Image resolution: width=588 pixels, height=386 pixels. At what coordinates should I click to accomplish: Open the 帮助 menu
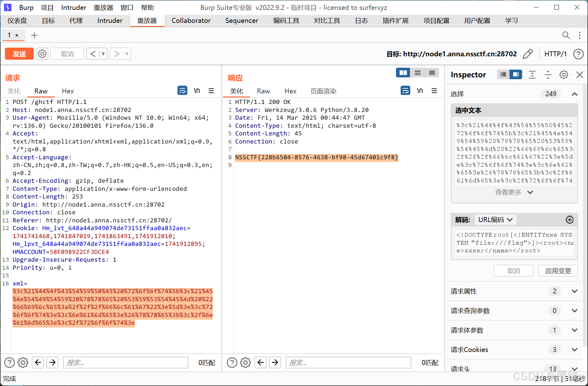point(147,7)
